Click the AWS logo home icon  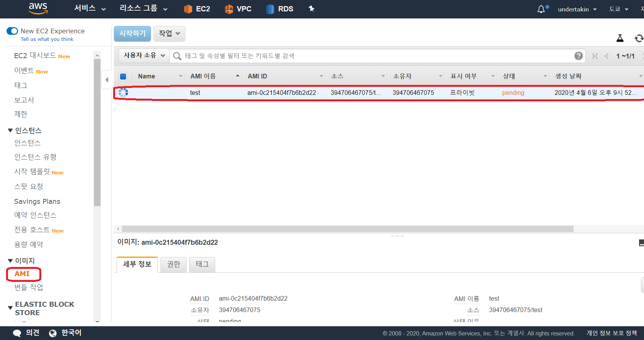tap(38, 8)
